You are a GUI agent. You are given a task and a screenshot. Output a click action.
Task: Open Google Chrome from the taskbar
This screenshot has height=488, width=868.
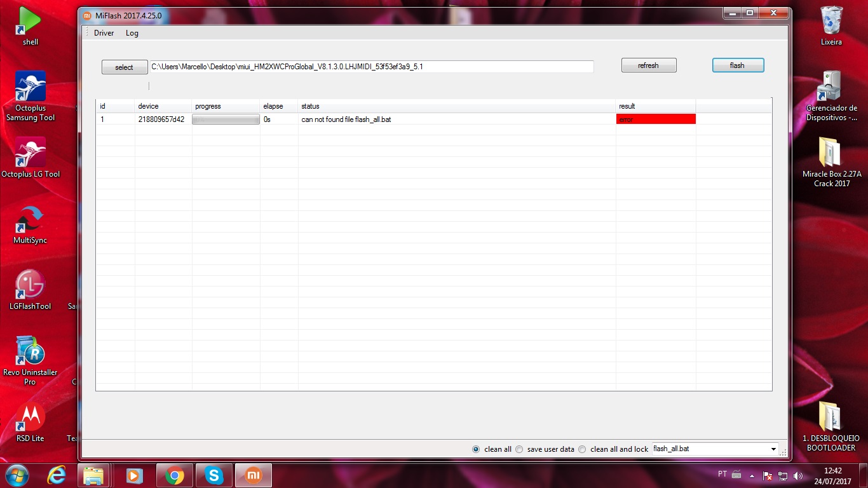[175, 475]
